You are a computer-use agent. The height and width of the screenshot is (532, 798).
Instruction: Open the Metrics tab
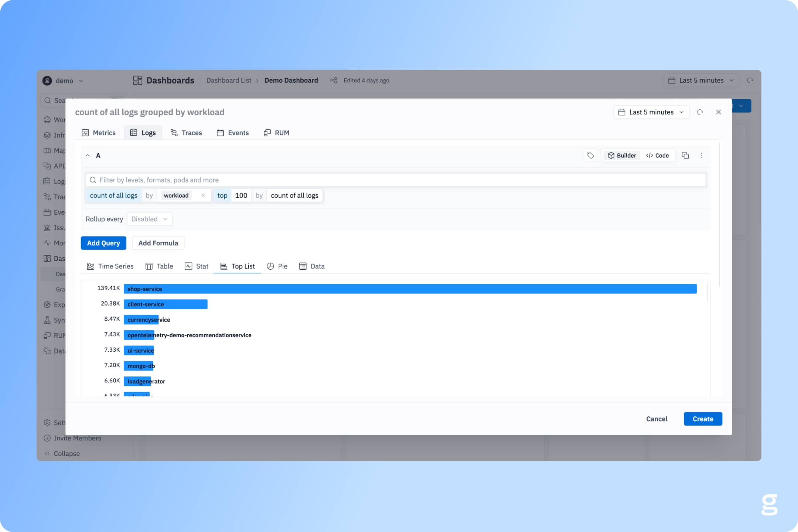(98, 133)
